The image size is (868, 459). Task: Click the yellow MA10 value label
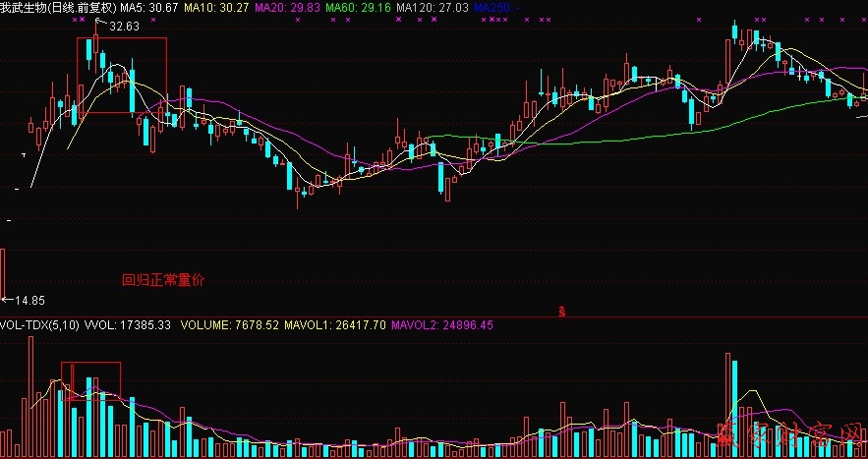216,7
